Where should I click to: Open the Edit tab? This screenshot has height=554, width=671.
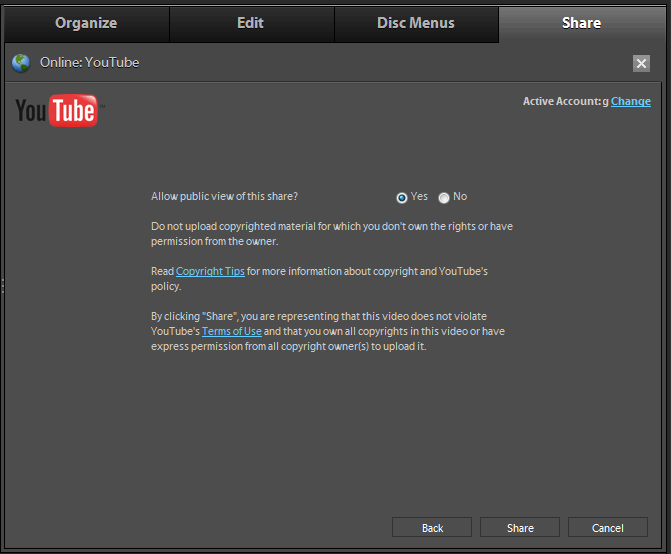pyautogui.click(x=252, y=24)
